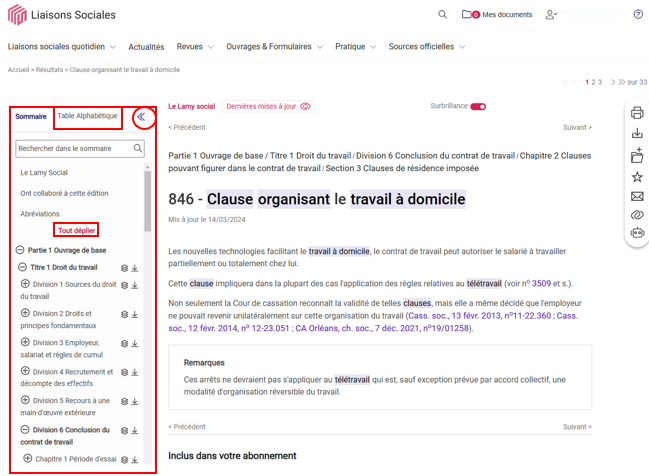Open the user account menu icon
This screenshot has width=649, height=476.
coord(551,15)
